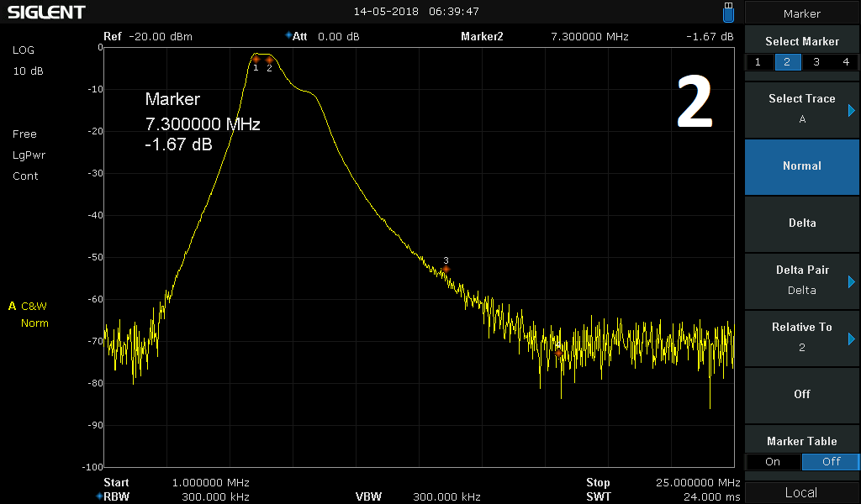Switch Marker Table to On
The image size is (861, 504).
(773, 462)
